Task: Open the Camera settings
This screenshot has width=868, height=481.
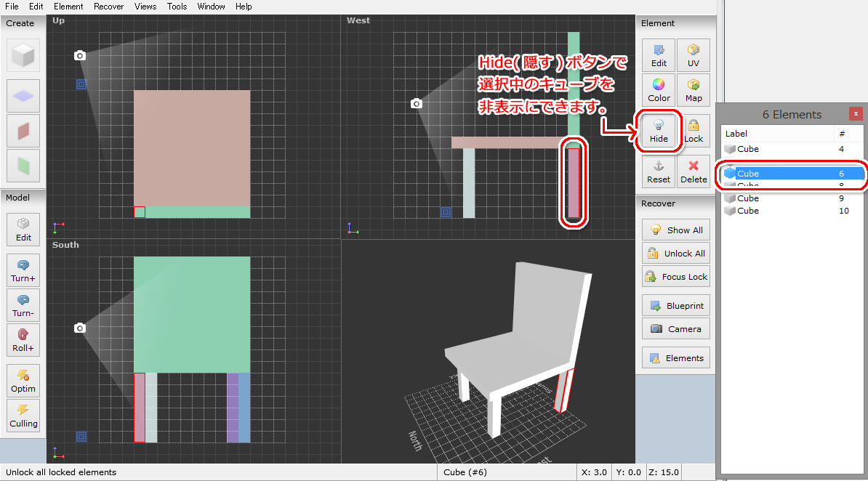Action: (676, 329)
